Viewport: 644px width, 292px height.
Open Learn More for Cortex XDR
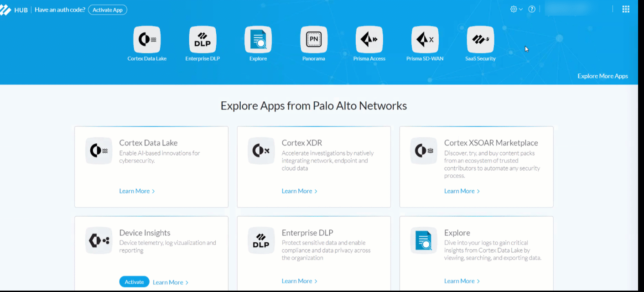coord(299,191)
